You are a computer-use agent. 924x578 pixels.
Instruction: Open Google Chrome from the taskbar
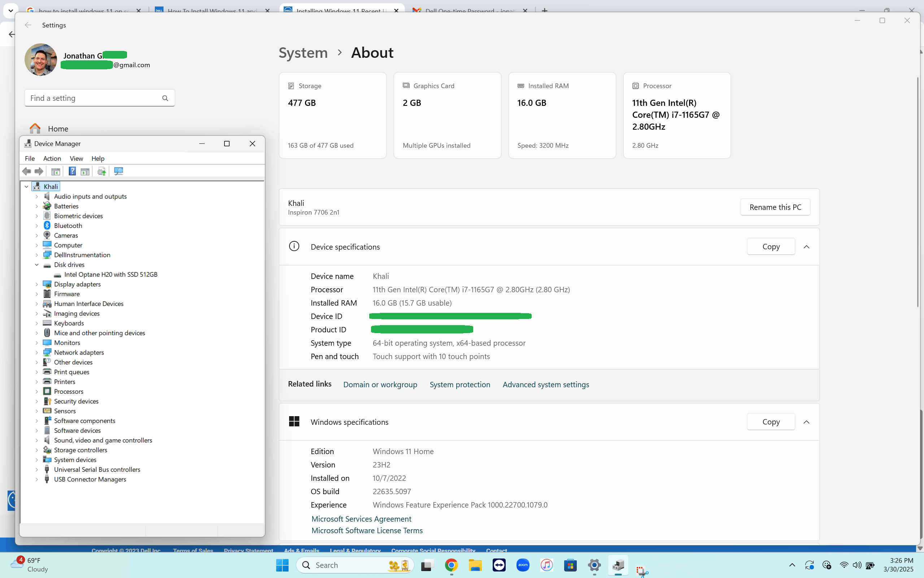coord(451,565)
